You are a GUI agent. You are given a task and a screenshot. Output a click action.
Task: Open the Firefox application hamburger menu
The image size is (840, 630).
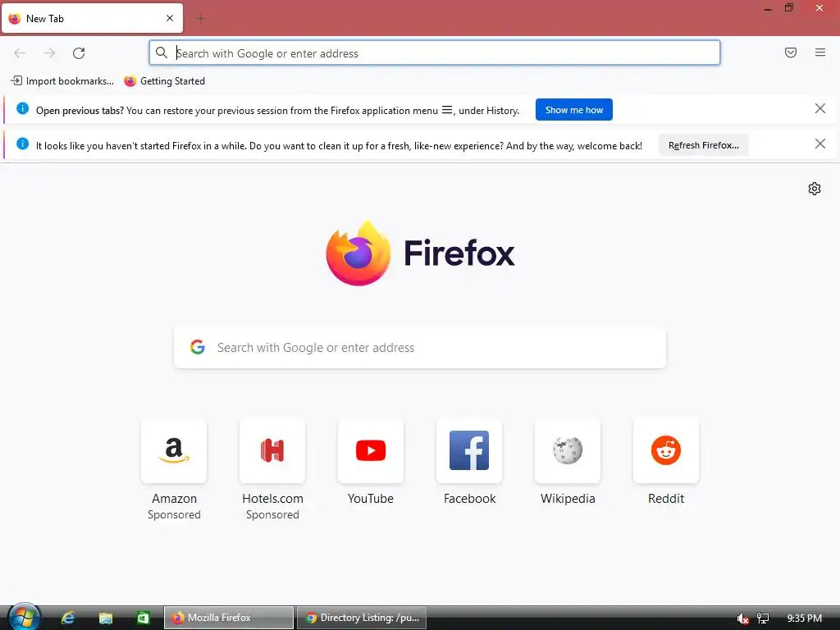point(820,52)
